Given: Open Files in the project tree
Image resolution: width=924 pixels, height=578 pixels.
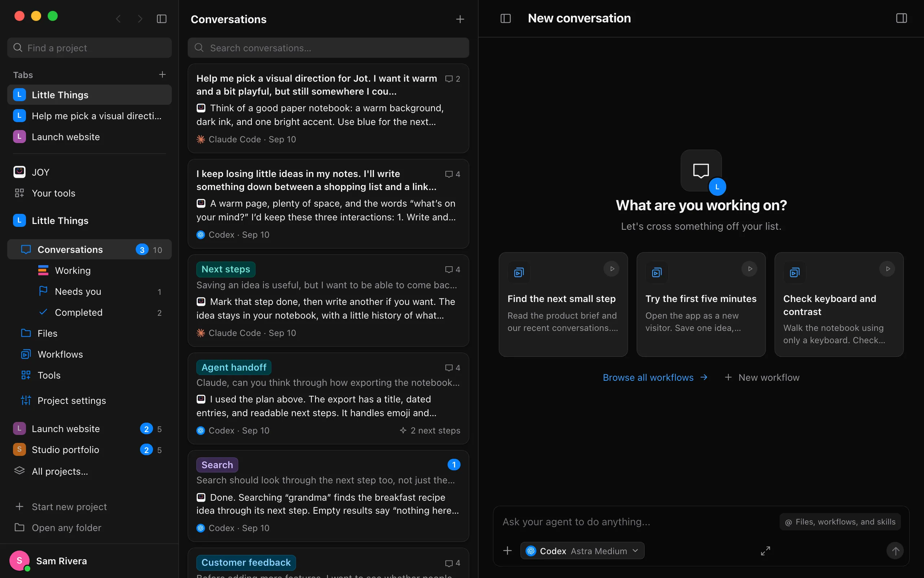Looking at the screenshot, I should (x=90, y=333).
